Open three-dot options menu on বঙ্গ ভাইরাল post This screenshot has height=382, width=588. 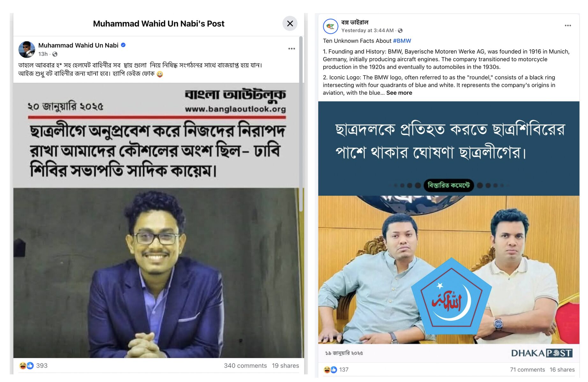tap(568, 26)
